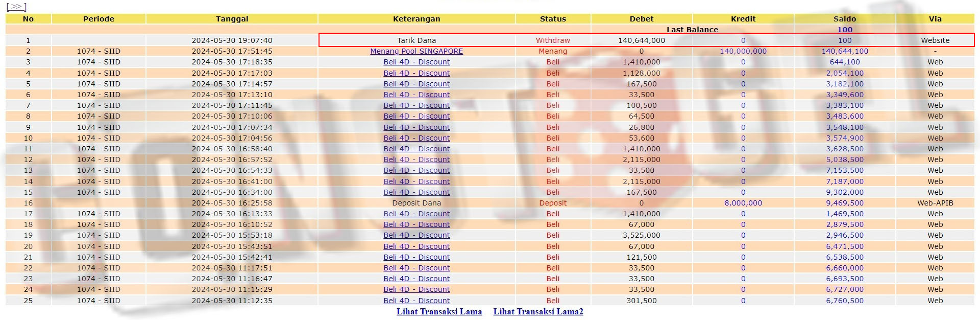Viewport: 980px width, 320px height.
Task: Open Beli 4D - Discount at 16:41:00
Action: pyautogui.click(x=416, y=181)
